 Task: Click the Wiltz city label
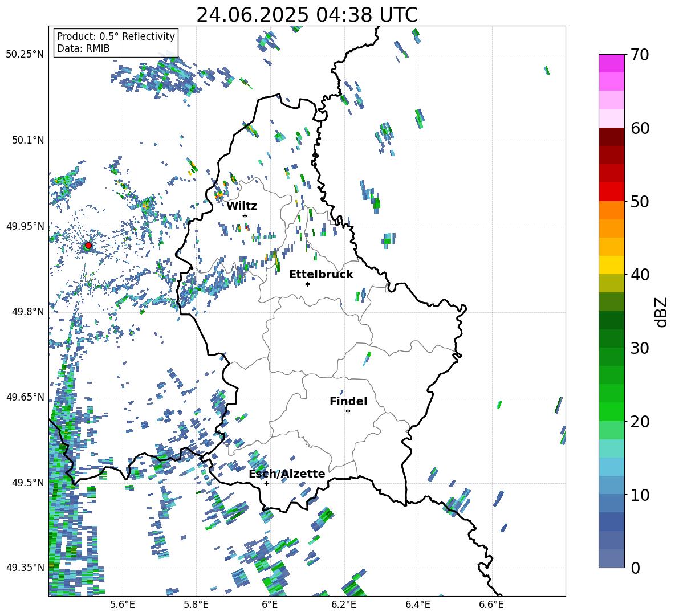pos(242,206)
